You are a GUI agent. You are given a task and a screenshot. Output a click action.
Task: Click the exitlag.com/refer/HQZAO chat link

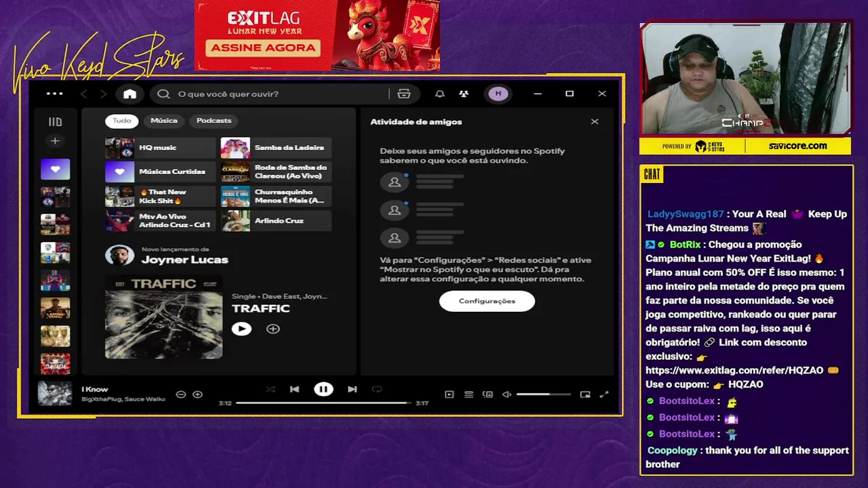click(734, 370)
